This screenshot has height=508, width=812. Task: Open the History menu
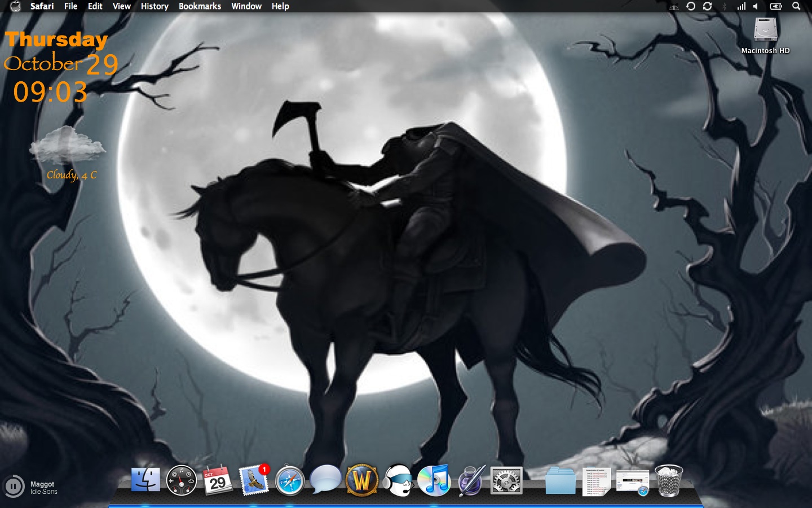coord(155,6)
